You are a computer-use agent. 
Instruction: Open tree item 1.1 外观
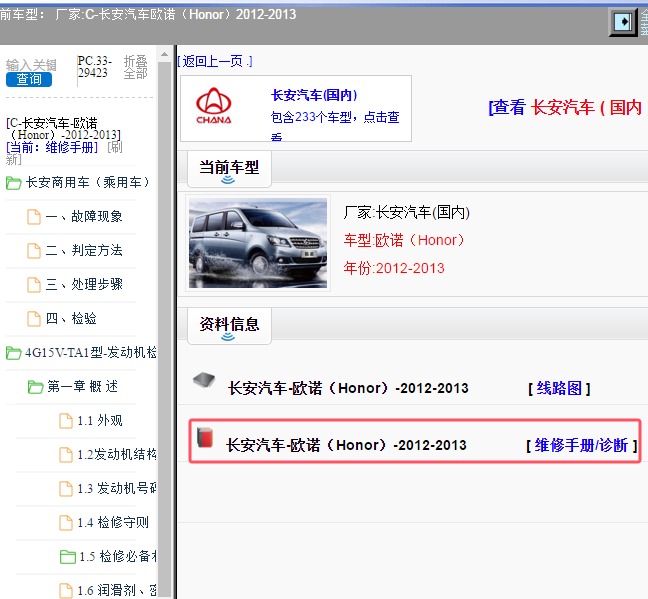tap(100, 420)
